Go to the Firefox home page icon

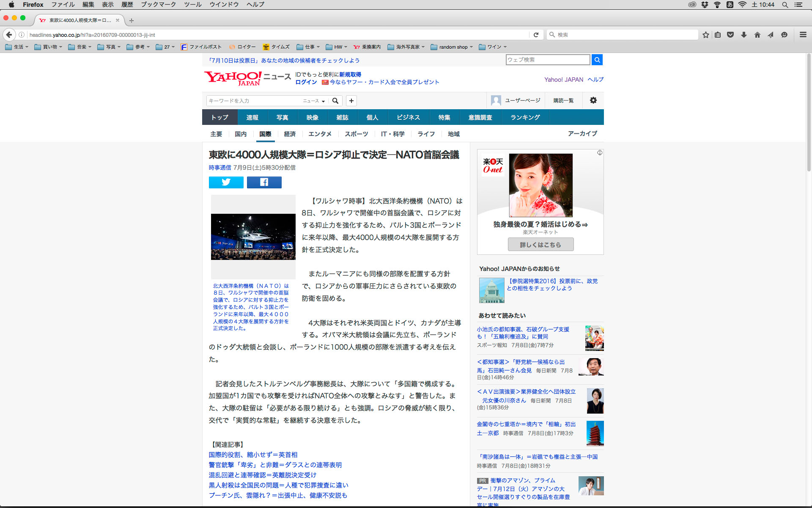click(x=757, y=35)
